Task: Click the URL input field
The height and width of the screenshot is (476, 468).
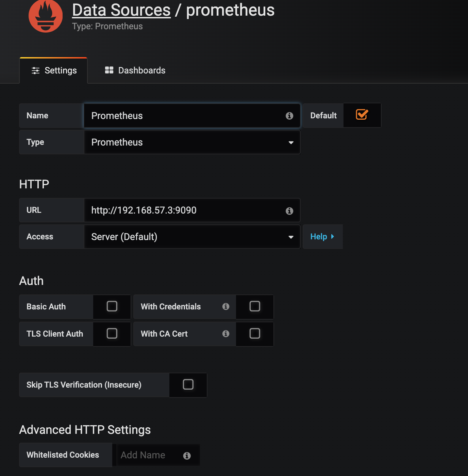Action: tap(192, 210)
